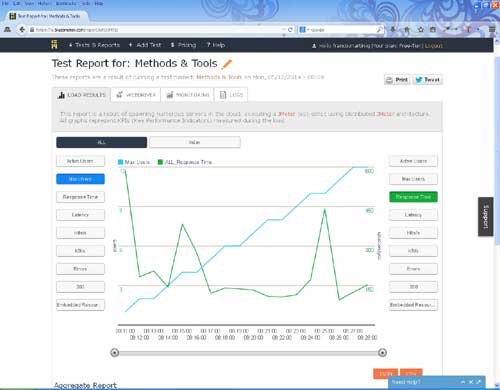Toggle left-axis Latency metric
Screen dimensions: 500x390
click(x=80, y=215)
